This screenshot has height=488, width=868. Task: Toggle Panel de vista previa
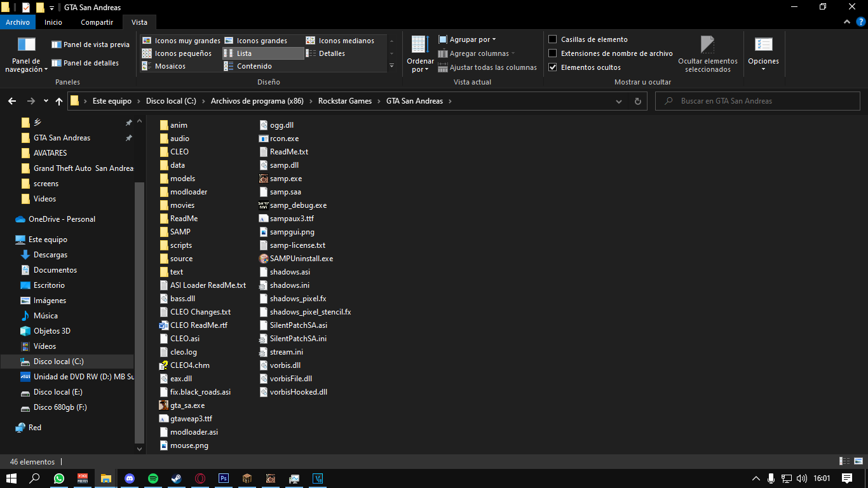(x=90, y=44)
